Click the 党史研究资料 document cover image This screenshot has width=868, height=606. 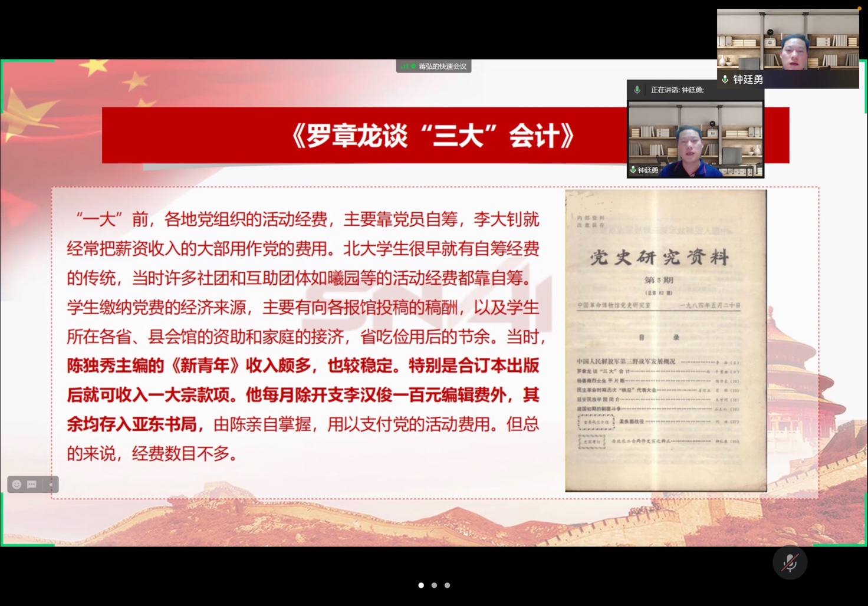tap(666, 340)
